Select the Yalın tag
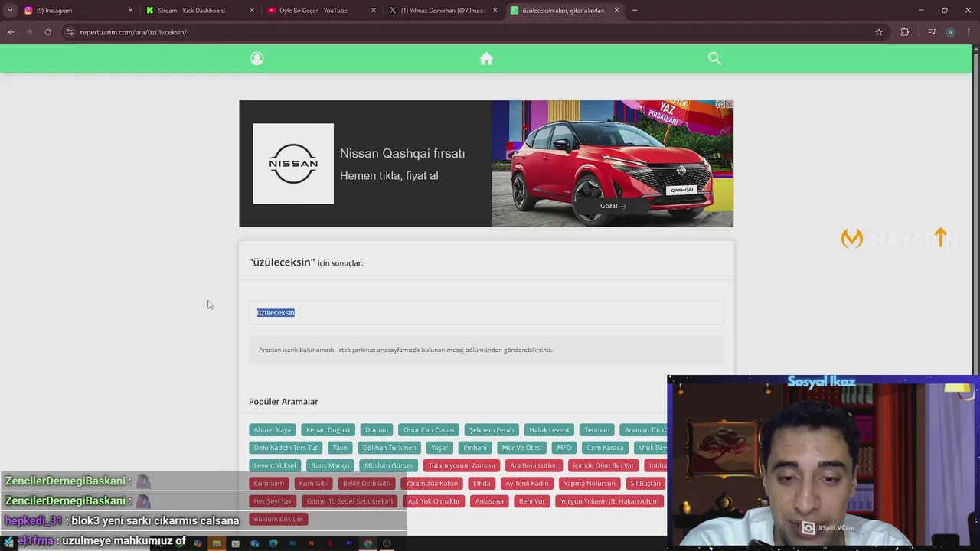Viewport: 980px width, 551px height. pyautogui.click(x=340, y=448)
